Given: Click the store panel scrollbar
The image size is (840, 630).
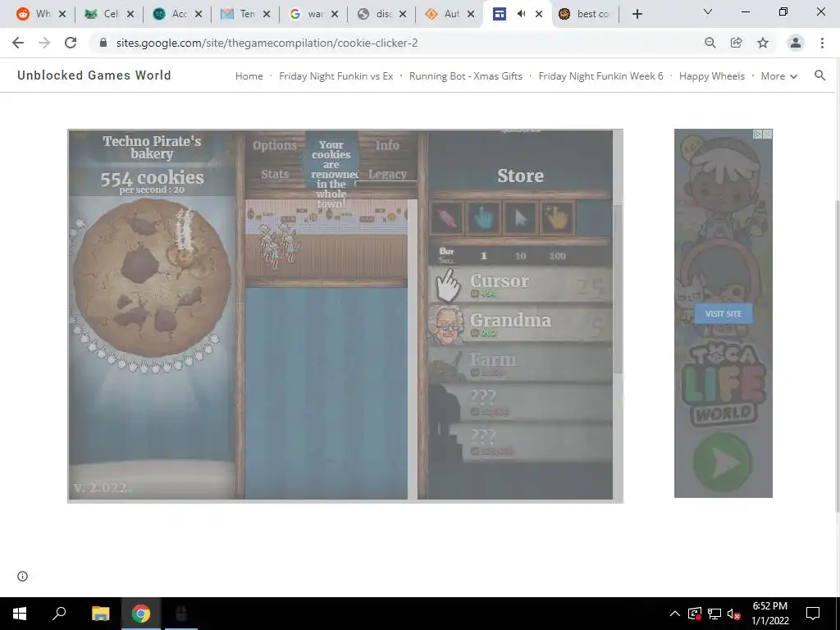Looking at the screenshot, I should point(618,290).
